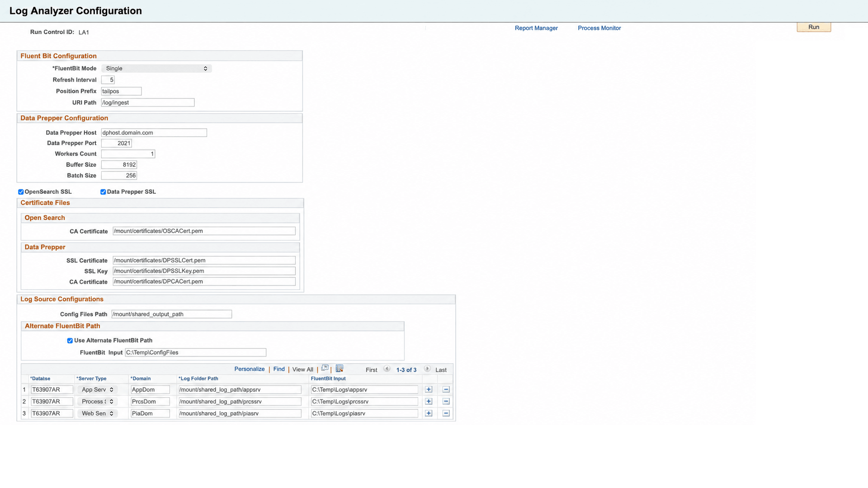Click the show previous row arrow
This screenshot has height=488, width=868.
[x=387, y=369]
